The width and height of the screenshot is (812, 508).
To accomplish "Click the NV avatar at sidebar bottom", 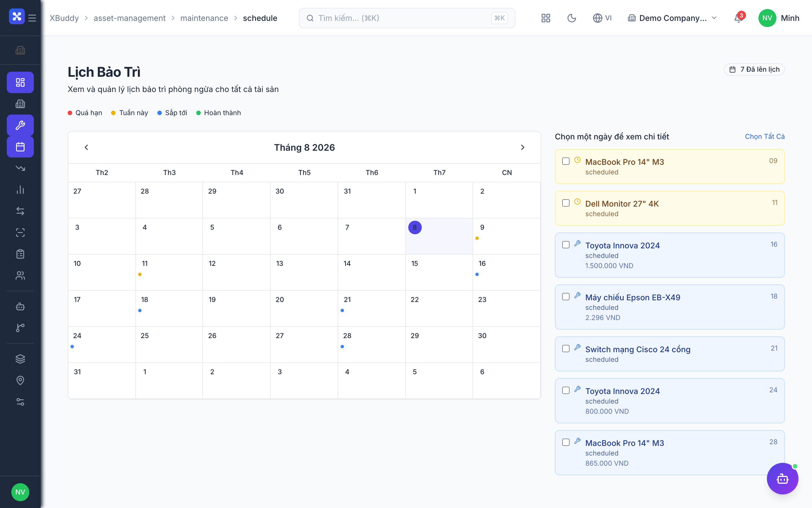I will tap(20, 492).
